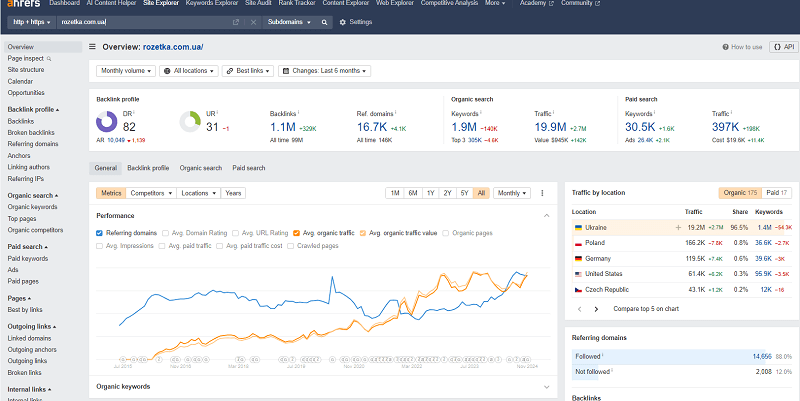Open chart options three-dot menu
The image size is (800, 401).
pos(542,193)
